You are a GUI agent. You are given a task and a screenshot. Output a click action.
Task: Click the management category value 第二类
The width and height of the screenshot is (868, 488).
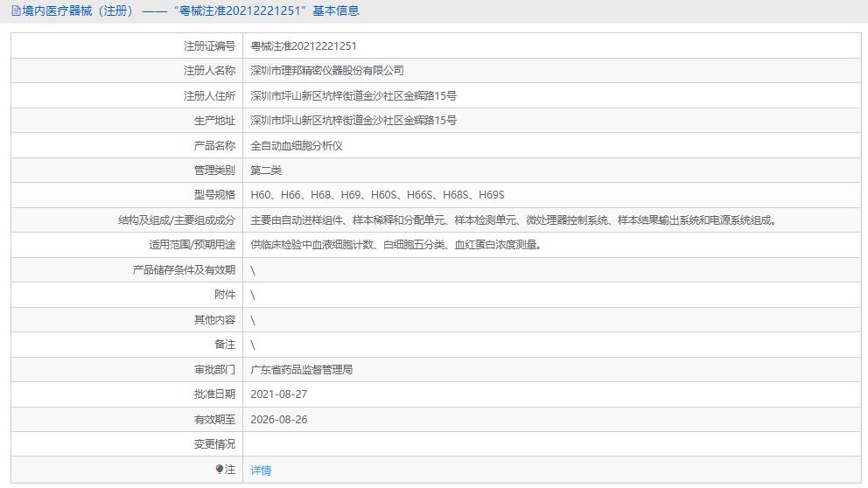266,171
